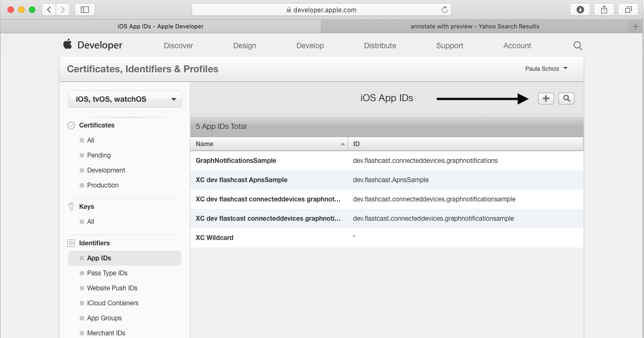Select All under Certificates
This screenshot has width=644, height=338.
click(x=90, y=140)
